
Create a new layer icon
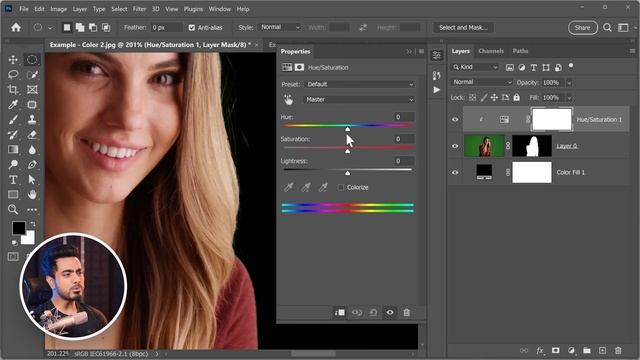pyautogui.click(x=602, y=351)
